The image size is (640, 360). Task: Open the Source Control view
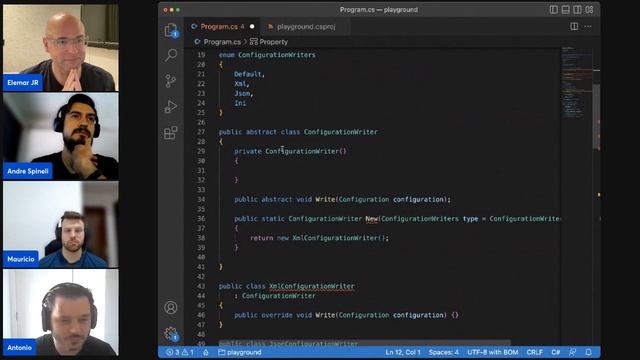pos(171,81)
